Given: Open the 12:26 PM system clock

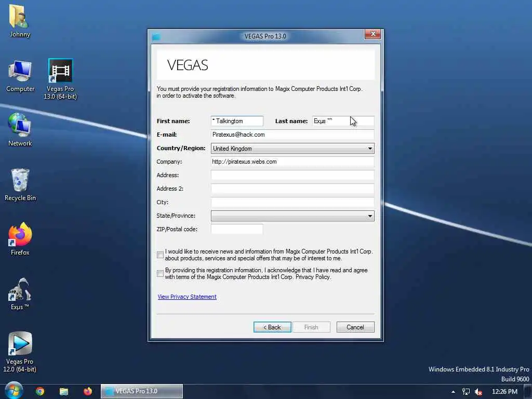Looking at the screenshot, I should (x=504, y=392).
